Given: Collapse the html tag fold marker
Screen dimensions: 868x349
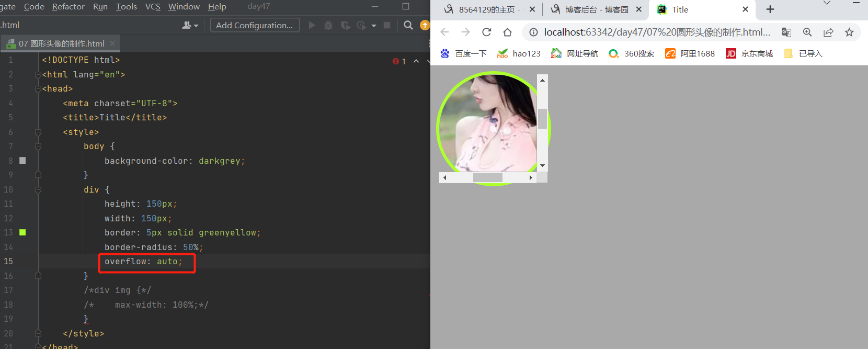Looking at the screenshot, I should point(38,75).
